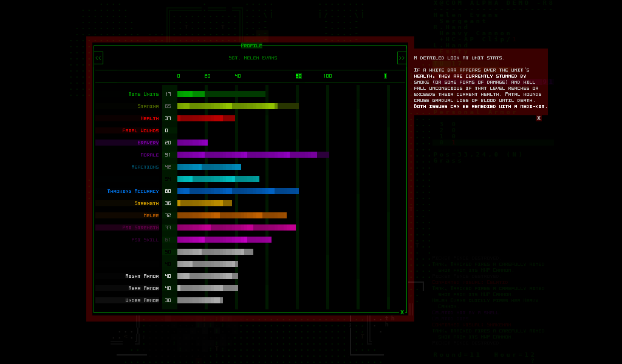Click the Melee value 72
Viewport: 622px width, 364px height.
[x=168, y=215]
